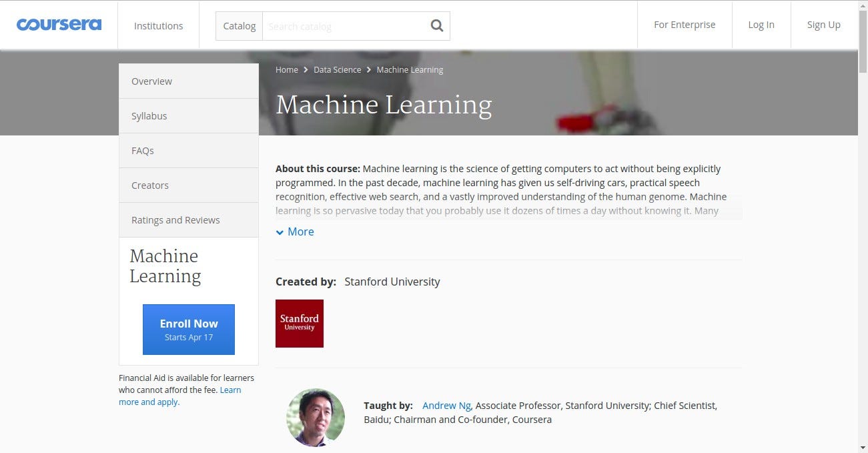Click inside the Search catalog field

tap(347, 25)
